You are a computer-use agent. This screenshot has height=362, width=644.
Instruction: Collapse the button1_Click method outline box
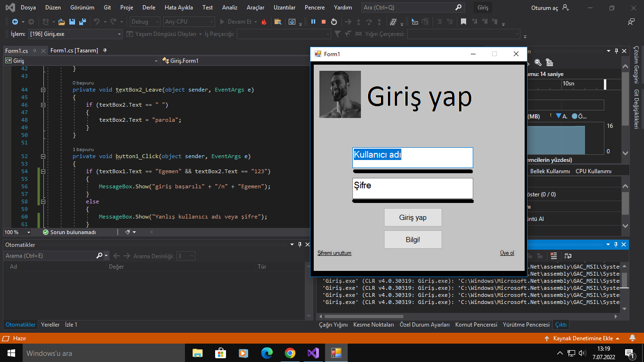[x=43, y=156]
